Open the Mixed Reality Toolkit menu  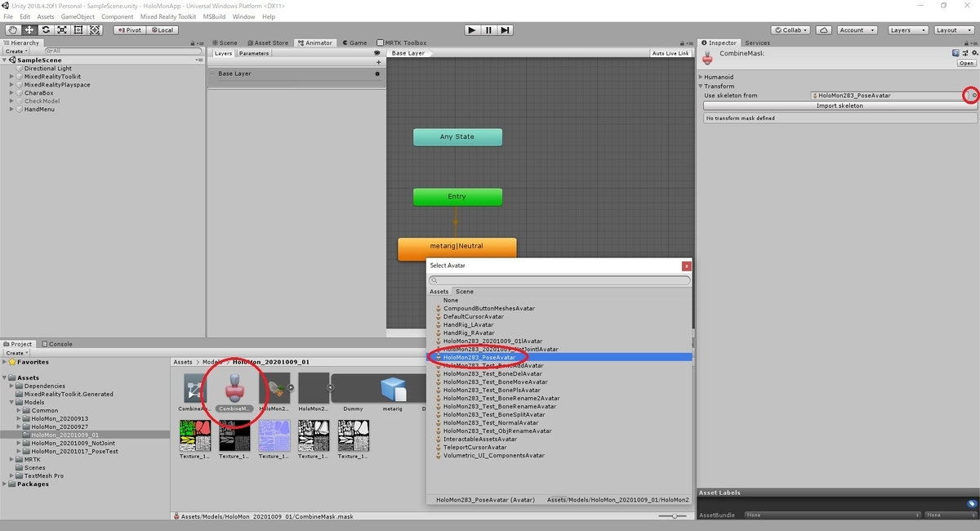169,16
